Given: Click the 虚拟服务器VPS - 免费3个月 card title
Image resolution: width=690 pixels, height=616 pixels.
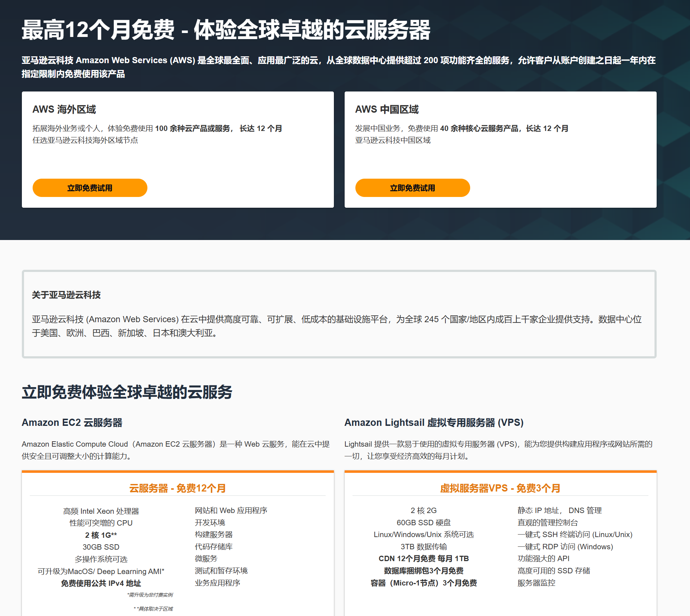Looking at the screenshot, I should point(500,488).
